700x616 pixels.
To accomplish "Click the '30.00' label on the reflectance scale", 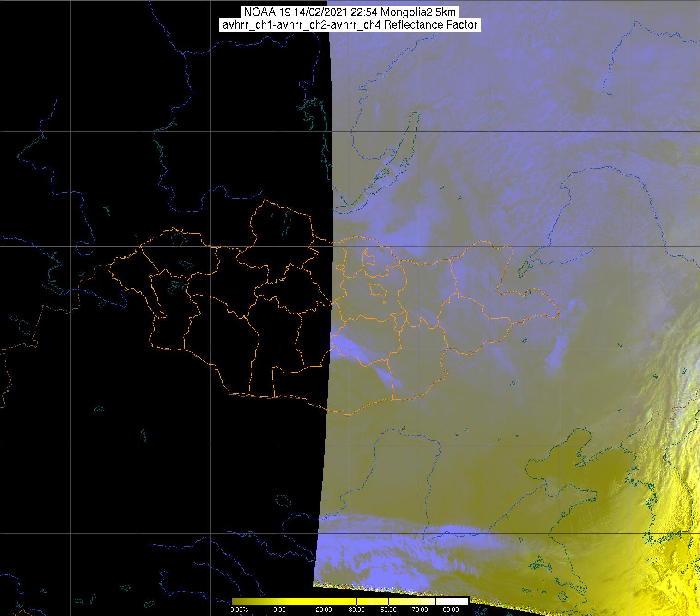I will tap(356, 610).
